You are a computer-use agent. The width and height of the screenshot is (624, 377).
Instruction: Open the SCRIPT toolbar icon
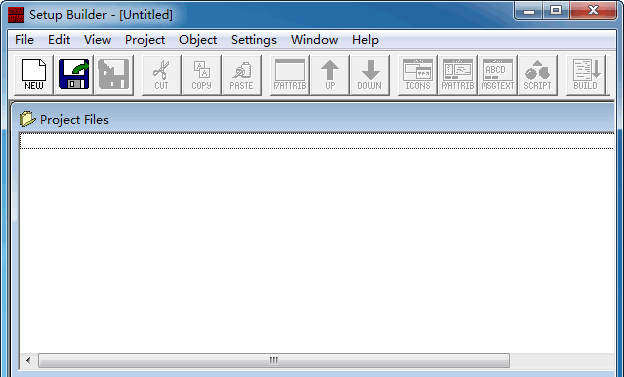coord(538,75)
